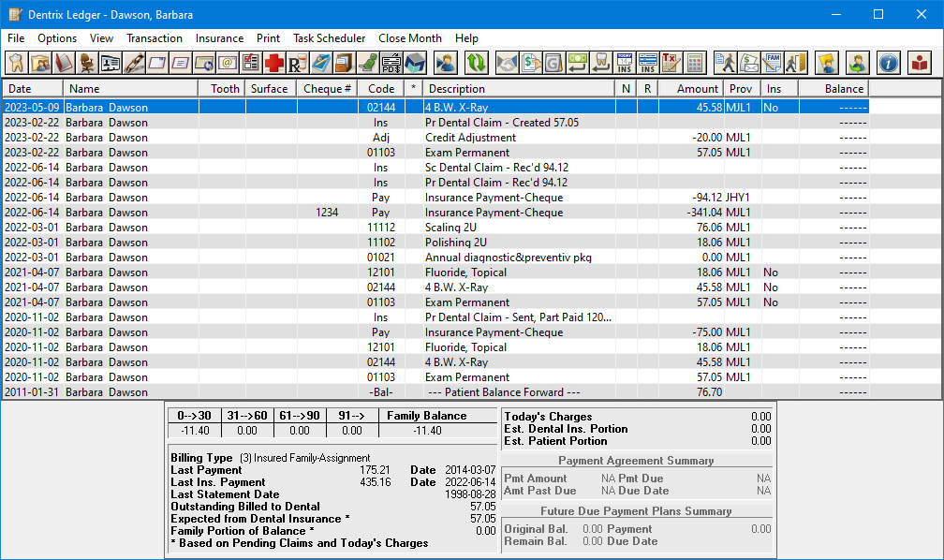The height and width of the screenshot is (560, 944).
Task: Click the Amount column header
Action: tap(691, 88)
